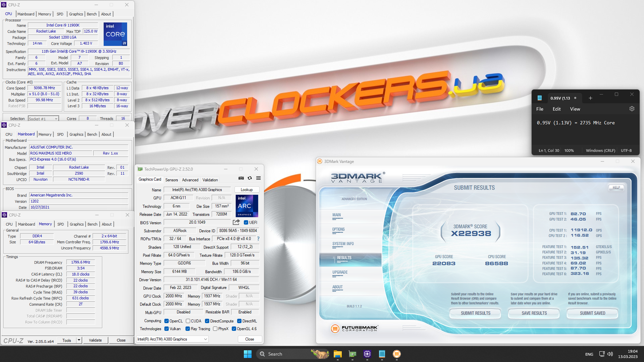The height and width of the screenshot is (362, 644).
Task: Click the ENG language indicator
Action: click(589, 354)
